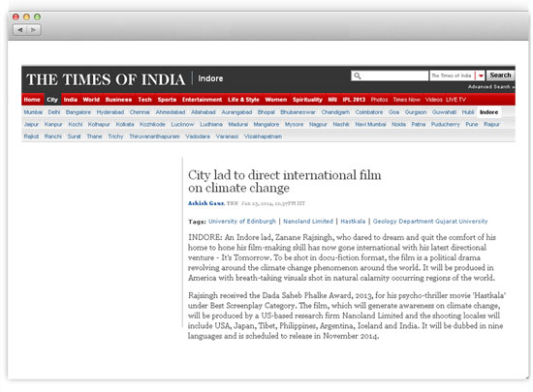
Task: Select Navi Mumbai city link
Action: pyautogui.click(x=370, y=124)
